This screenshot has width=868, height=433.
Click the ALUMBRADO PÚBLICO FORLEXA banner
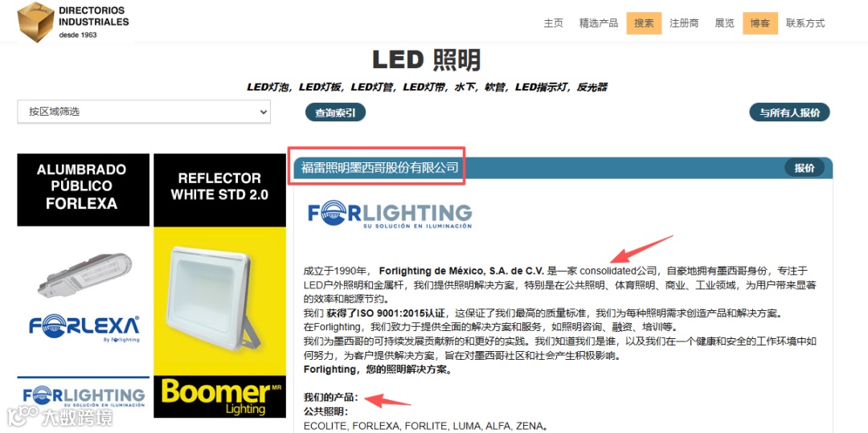[83, 190]
